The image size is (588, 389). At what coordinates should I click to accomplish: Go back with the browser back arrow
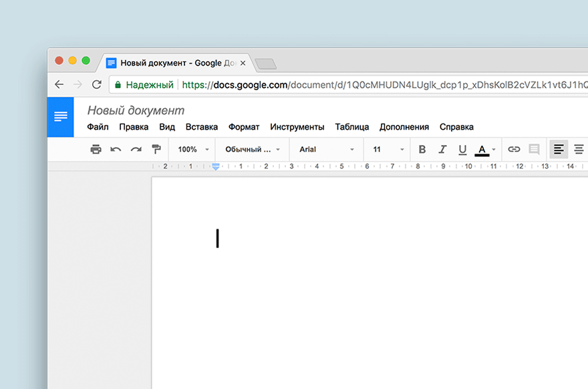point(59,84)
